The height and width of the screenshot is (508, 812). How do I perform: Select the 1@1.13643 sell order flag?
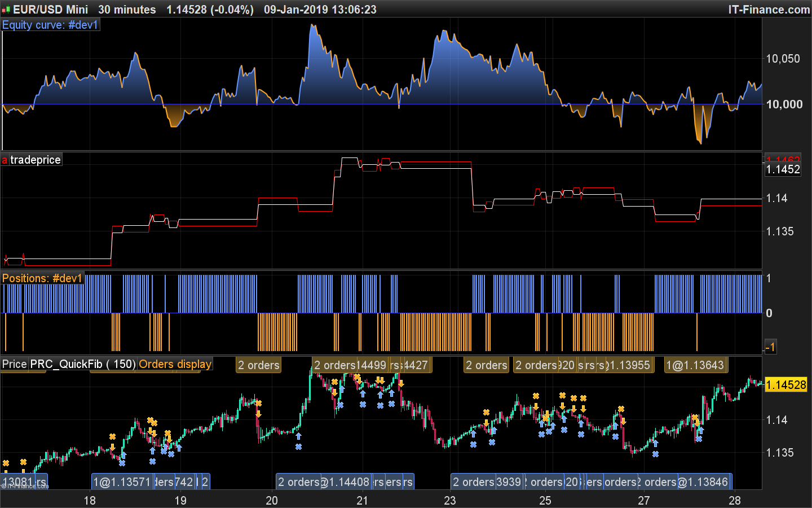(x=695, y=365)
